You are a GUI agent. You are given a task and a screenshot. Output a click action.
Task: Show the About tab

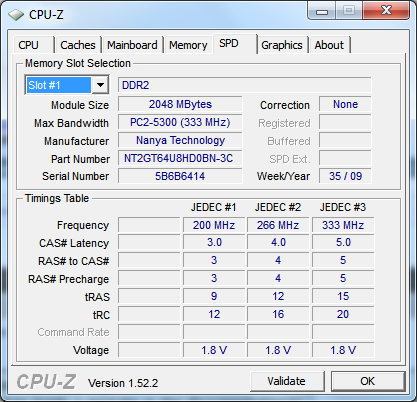(329, 45)
